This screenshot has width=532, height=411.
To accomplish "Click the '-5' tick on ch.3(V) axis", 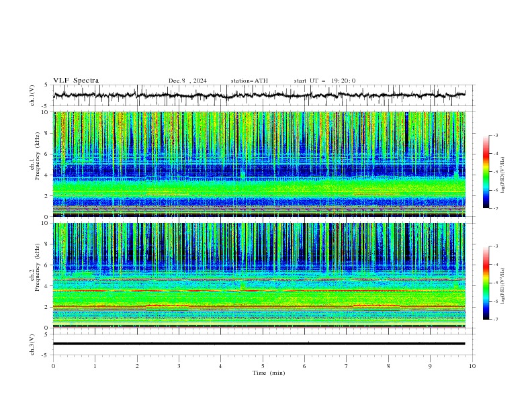I will point(46,355).
